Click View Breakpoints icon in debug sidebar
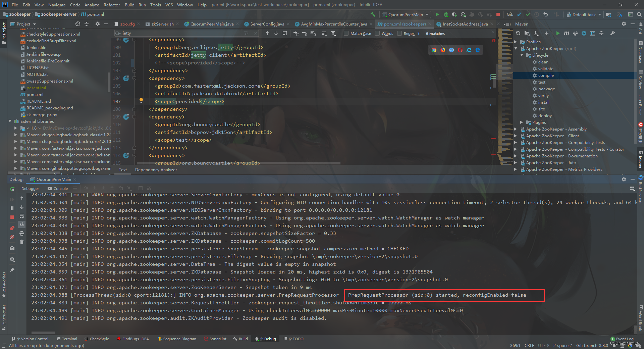 [x=12, y=228]
